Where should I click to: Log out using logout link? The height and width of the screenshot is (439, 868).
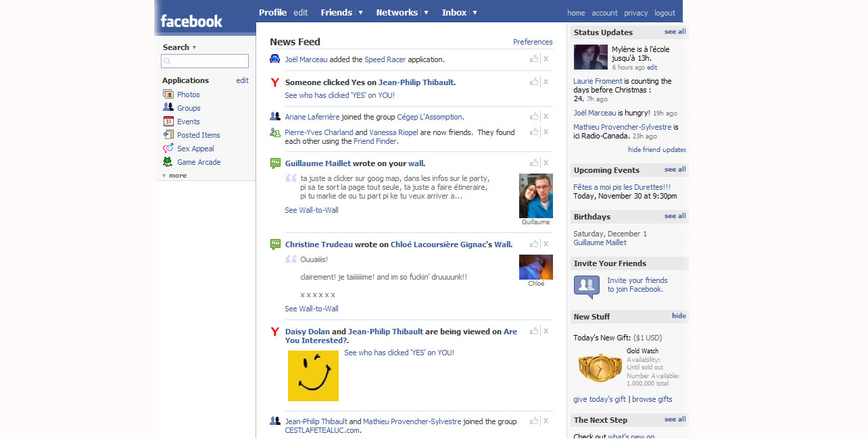(665, 13)
